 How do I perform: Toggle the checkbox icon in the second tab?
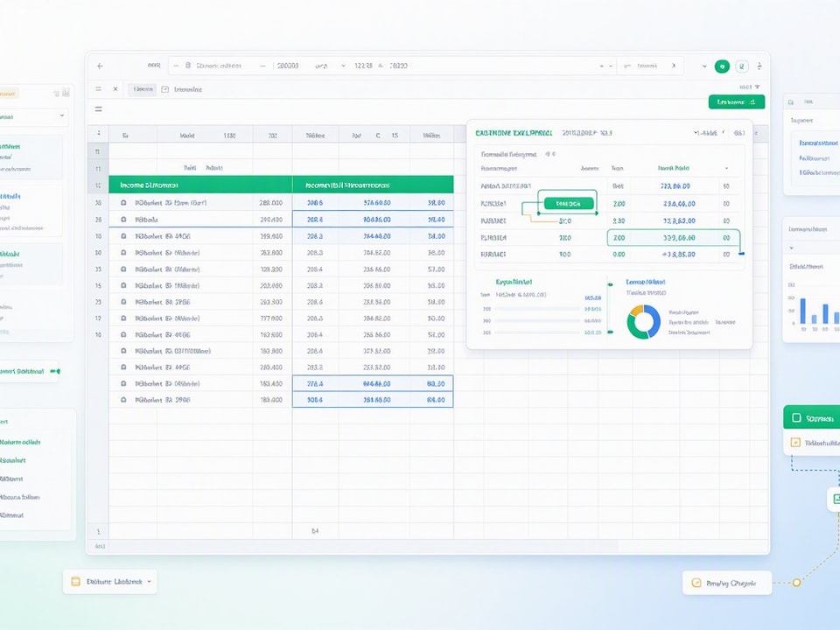pos(165,89)
